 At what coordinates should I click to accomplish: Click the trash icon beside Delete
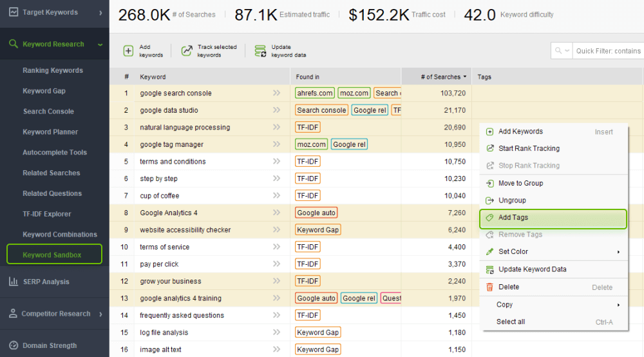[x=489, y=287]
